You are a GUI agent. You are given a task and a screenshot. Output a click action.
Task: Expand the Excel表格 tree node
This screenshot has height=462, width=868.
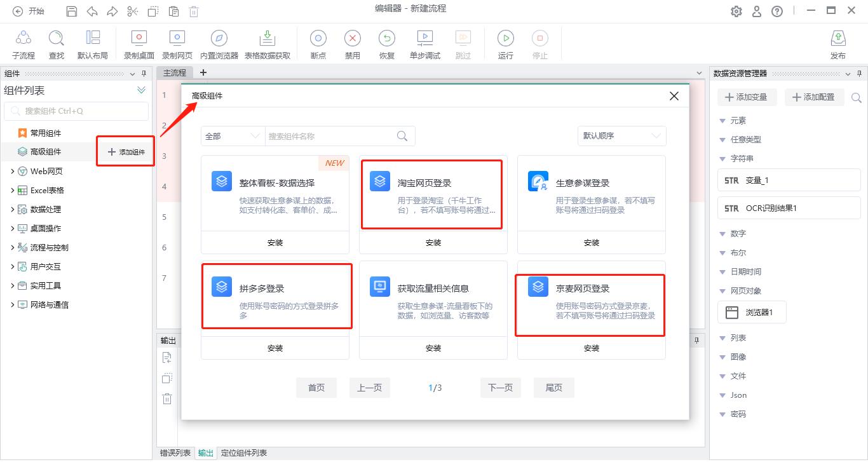coord(13,190)
